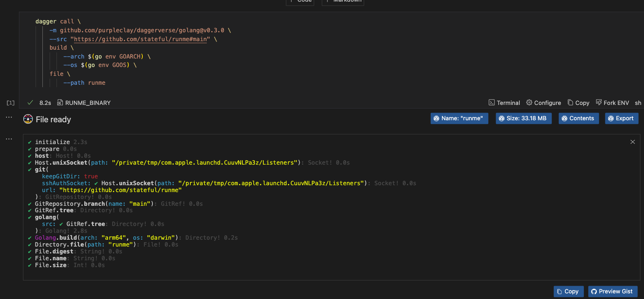Click the green success checkmark icon

pyautogui.click(x=30, y=102)
